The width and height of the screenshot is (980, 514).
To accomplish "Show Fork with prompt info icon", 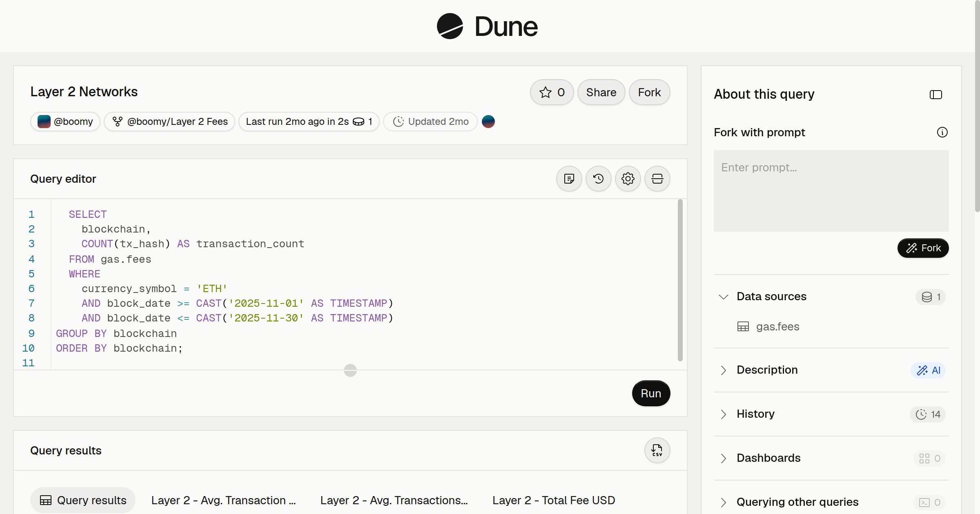I will pyautogui.click(x=942, y=132).
